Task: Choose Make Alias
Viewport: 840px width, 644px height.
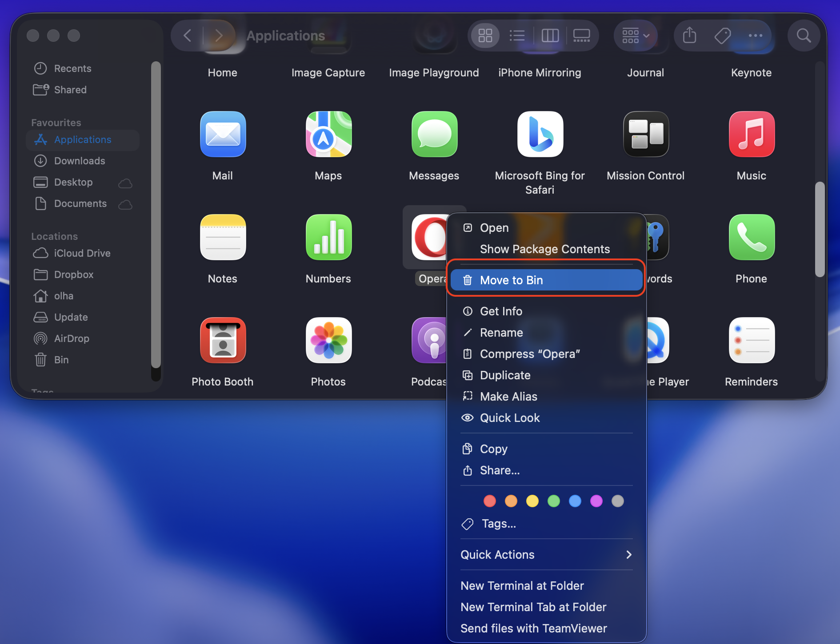Action: 546,397
